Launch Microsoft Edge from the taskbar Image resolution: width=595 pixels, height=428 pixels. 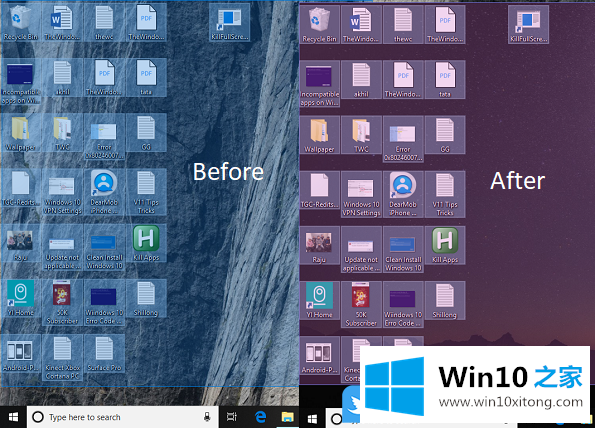tap(260, 417)
